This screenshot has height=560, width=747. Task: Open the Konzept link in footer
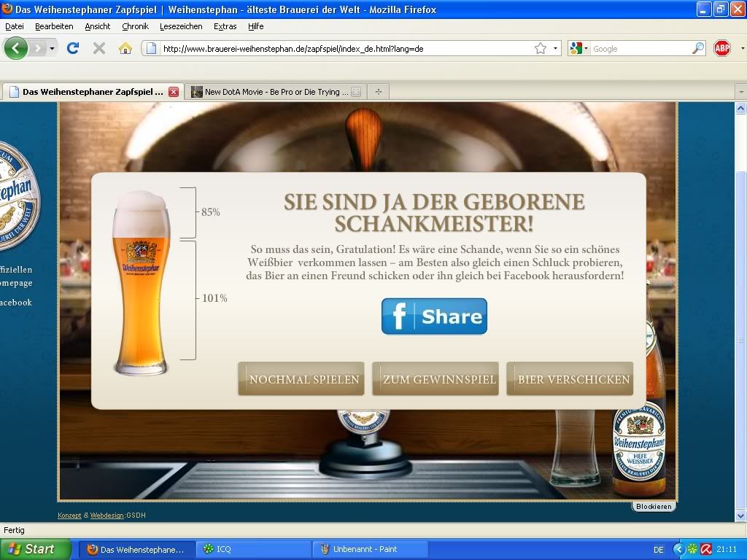(69, 516)
